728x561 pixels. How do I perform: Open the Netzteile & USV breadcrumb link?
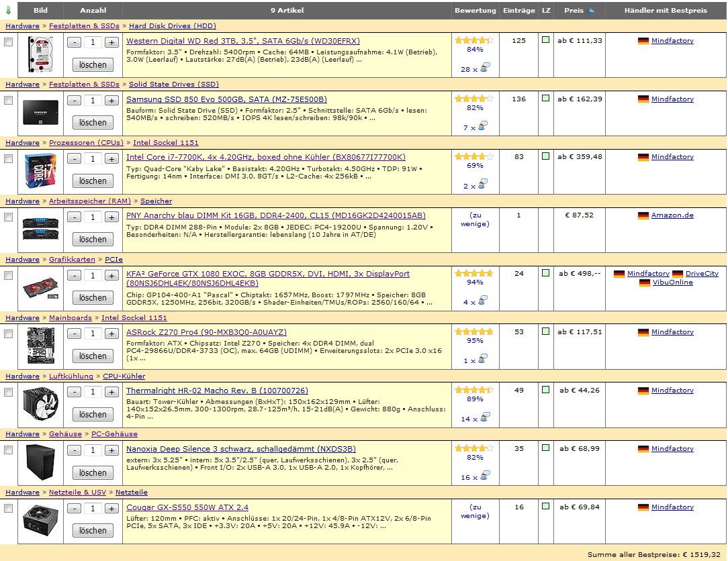[x=77, y=493]
